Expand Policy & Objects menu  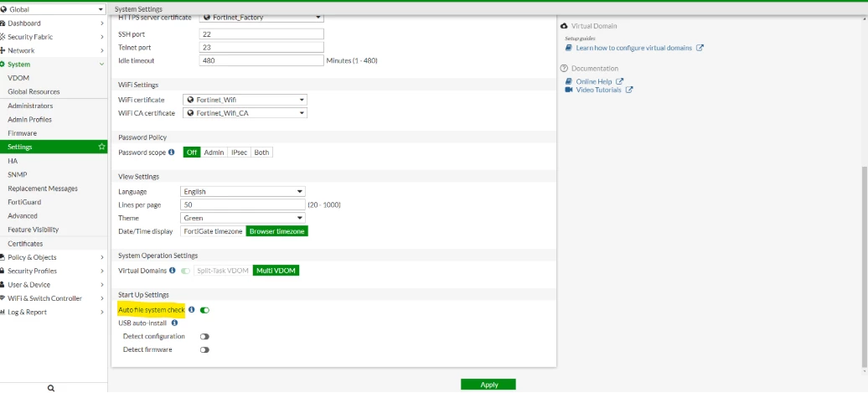(54, 257)
